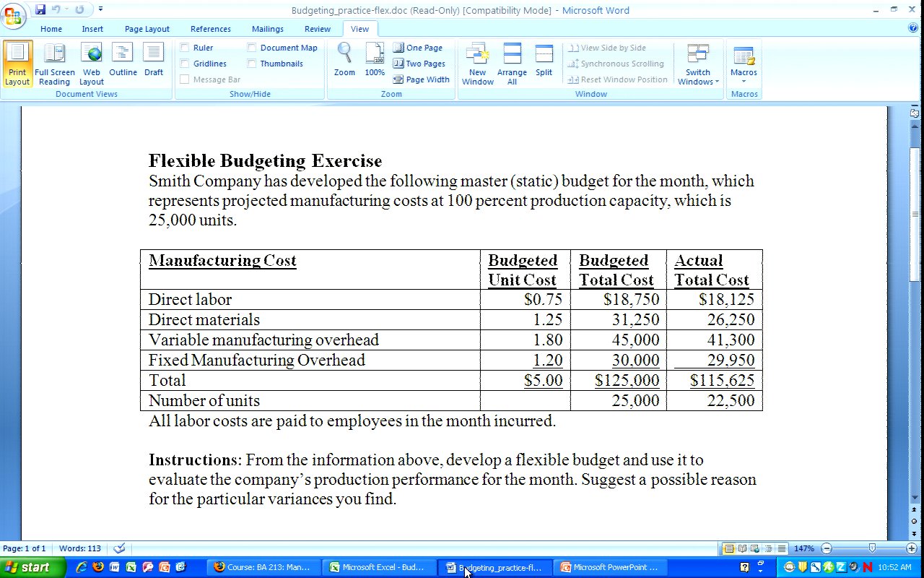
Task: Switch to the Page Layout tab
Action: pyautogui.click(x=147, y=29)
